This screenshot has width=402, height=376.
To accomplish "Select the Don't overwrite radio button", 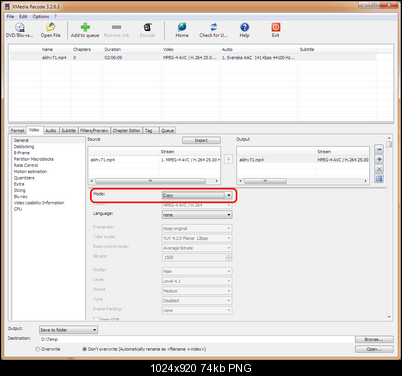I will click(85, 349).
